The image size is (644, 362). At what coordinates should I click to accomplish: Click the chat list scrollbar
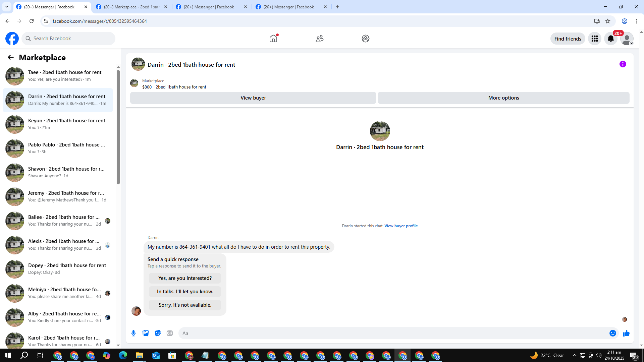[x=118, y=127]
